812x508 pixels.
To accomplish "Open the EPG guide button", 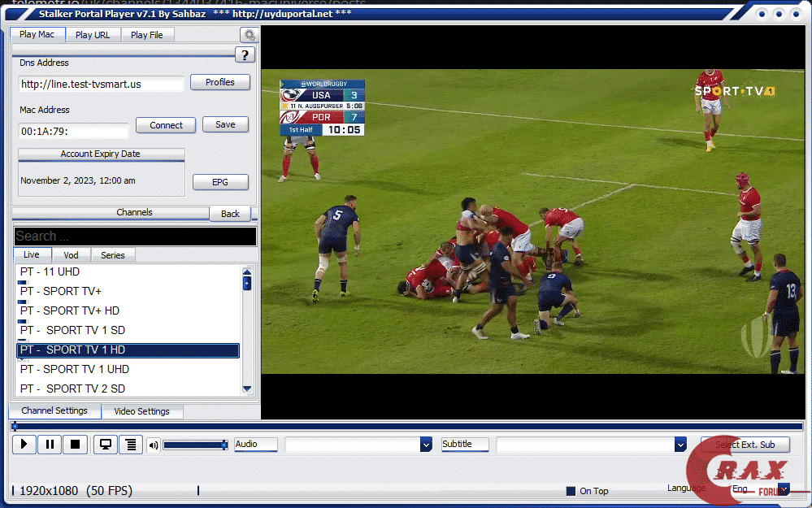I will (x=220, y=182).
